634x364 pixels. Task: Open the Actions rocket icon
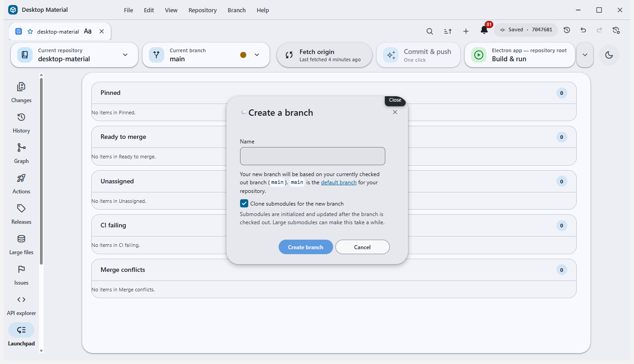[21, 178]
